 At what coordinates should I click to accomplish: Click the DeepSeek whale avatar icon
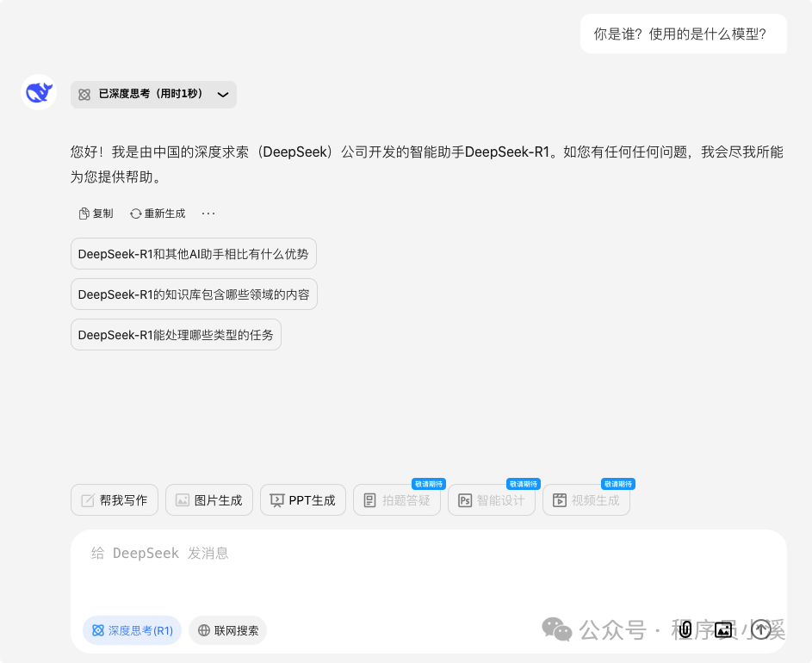(x=39, y=92)
